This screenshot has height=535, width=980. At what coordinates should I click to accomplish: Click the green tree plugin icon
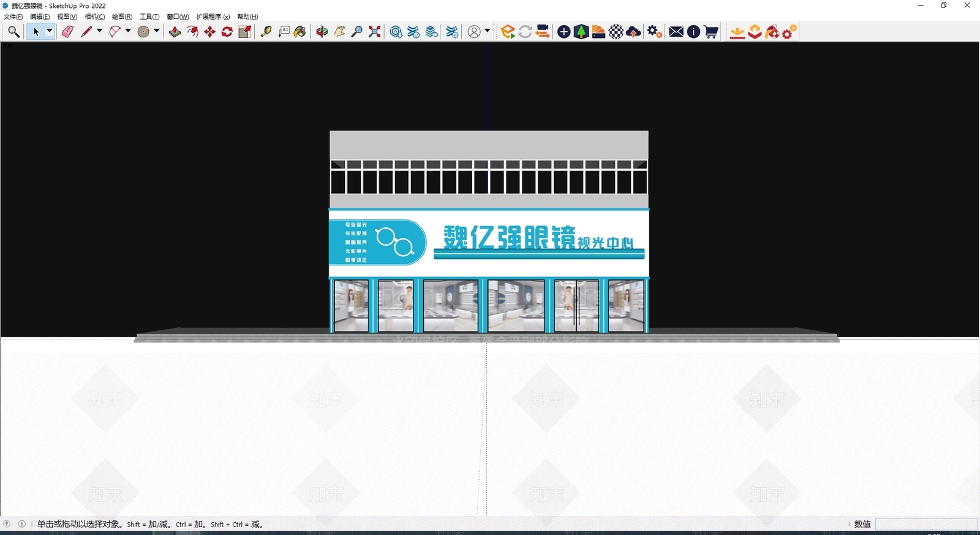tap(581, 32)
